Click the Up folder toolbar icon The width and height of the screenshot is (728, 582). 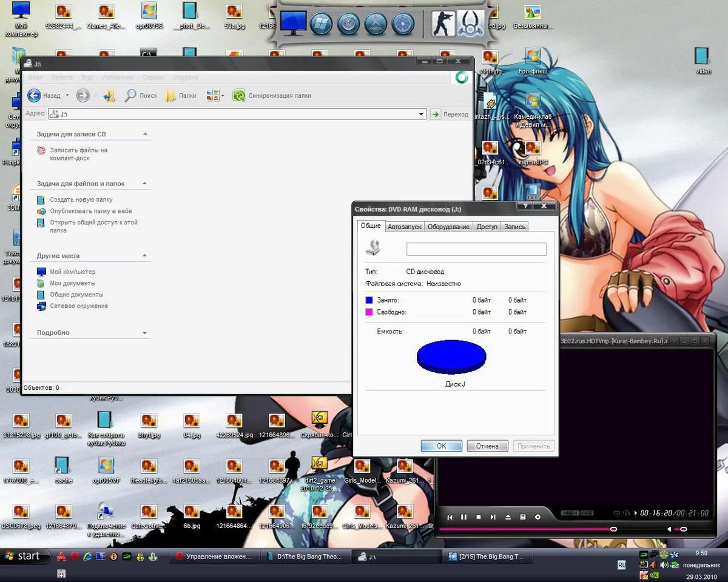(109, 95)
